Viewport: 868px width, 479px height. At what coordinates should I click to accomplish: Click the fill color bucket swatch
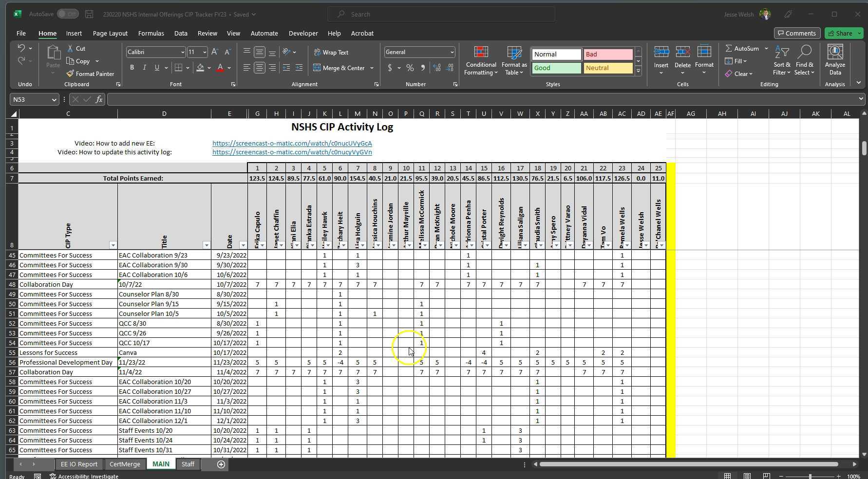(x=200, y=68)
